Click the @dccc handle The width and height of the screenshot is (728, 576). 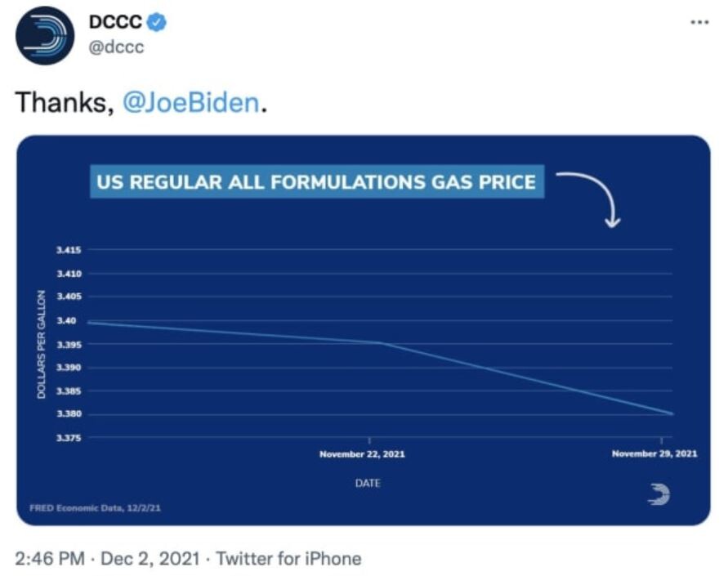coord(116,47)
